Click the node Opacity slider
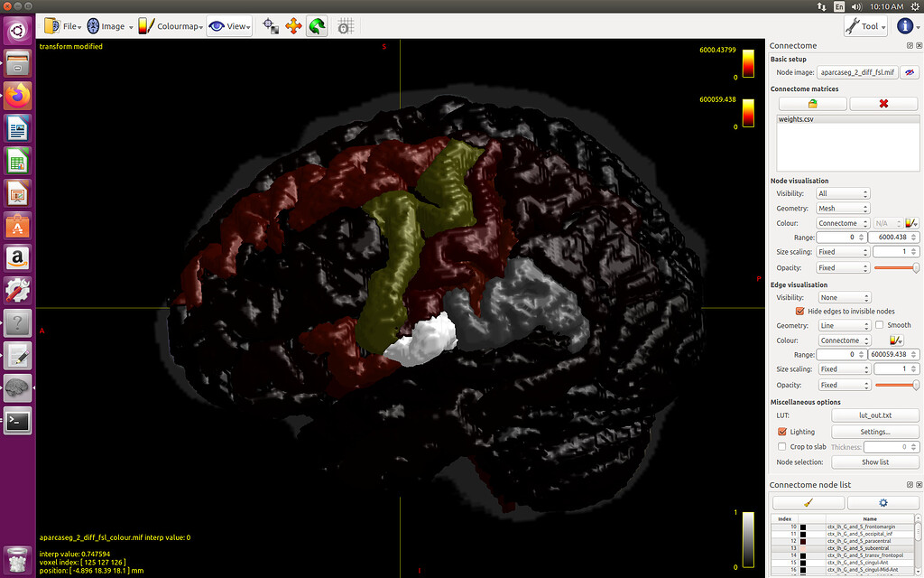 pos(896,268)
